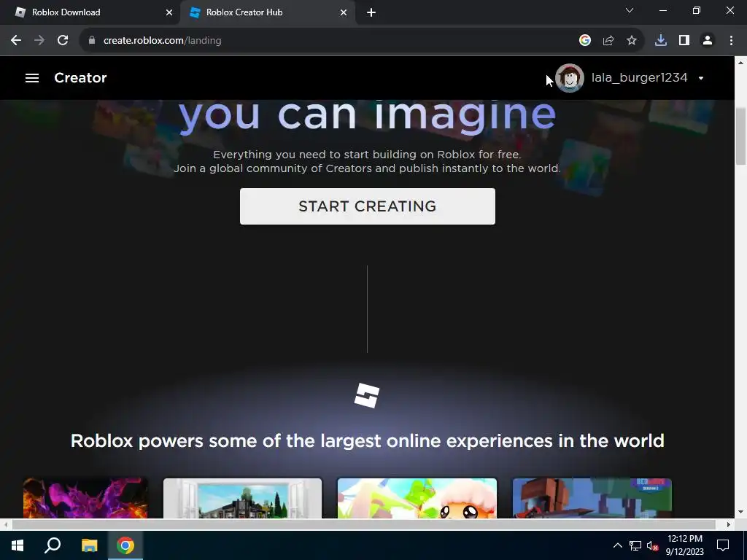
Task: Open the house window game thumbnail
Action: (x=242, y=498)
